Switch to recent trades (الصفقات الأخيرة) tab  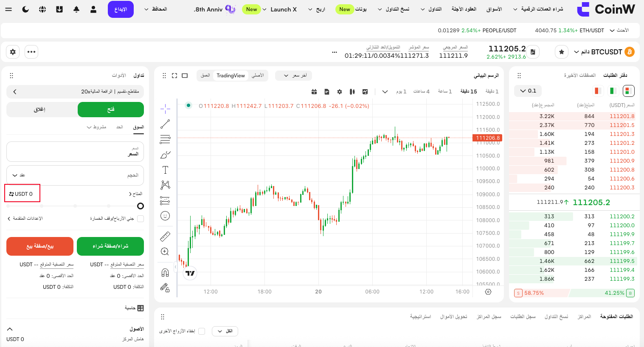(579, 75)
